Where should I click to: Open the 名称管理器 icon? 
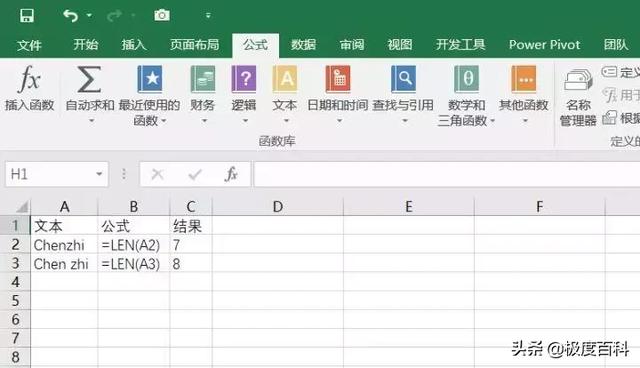(x=578, y=80)
